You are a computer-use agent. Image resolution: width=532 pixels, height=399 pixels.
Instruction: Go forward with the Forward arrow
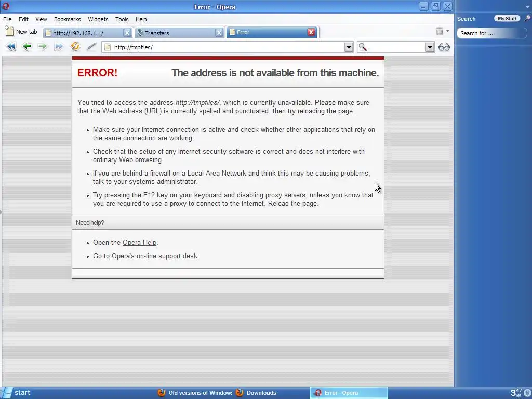(x=43, y=46)
